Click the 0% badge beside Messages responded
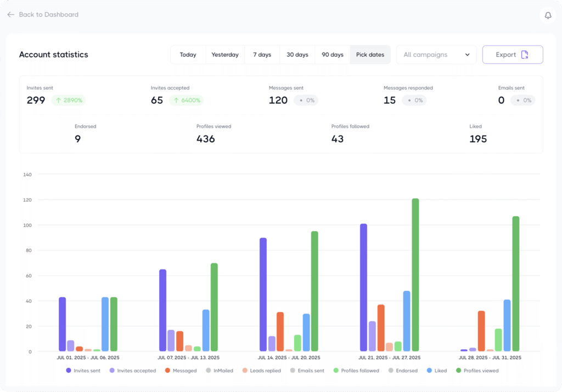The width and height of the screenshot is (562, 392). click(x=414, y=100)
